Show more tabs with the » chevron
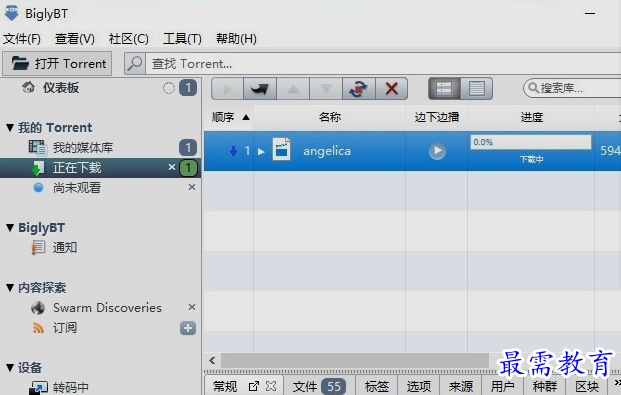This screenshot has height=395, width=621. point(617,383)
